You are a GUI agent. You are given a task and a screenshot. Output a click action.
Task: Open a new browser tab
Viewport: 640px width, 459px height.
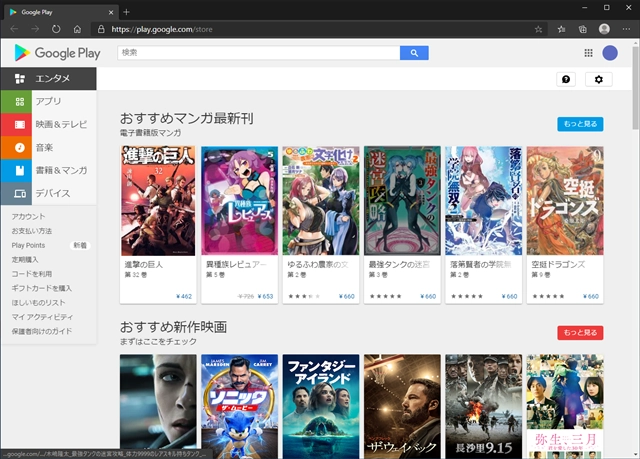click(126, 12)
